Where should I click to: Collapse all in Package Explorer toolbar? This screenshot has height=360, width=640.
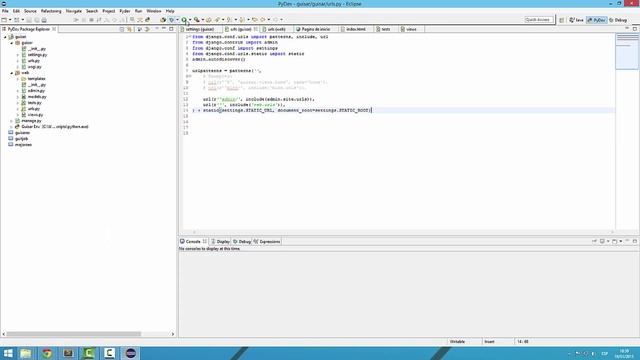tap(122, 29)
